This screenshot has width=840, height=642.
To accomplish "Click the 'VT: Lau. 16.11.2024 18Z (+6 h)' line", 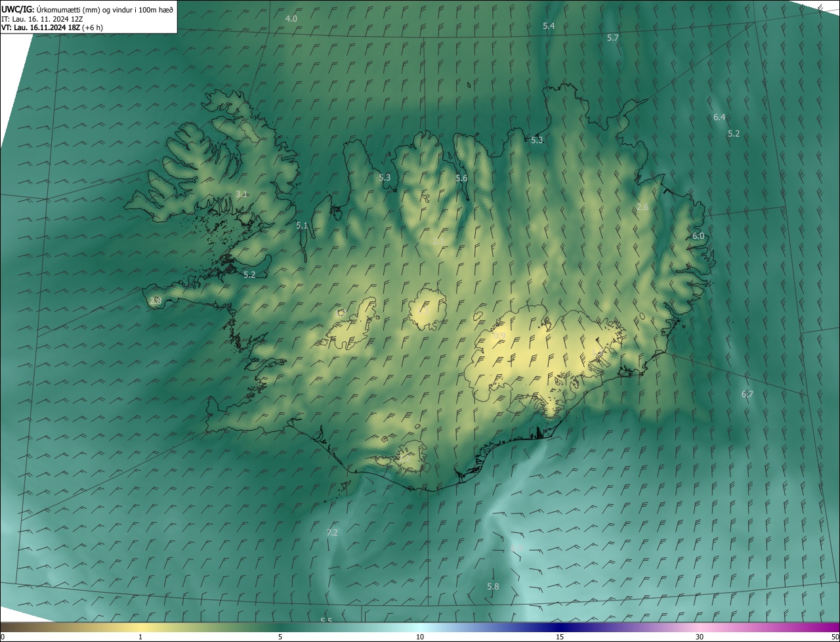I will pos(52,28).
